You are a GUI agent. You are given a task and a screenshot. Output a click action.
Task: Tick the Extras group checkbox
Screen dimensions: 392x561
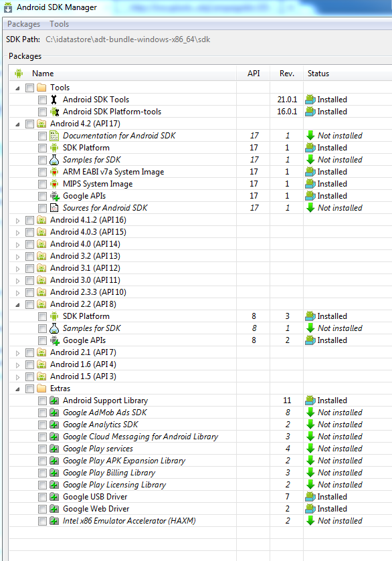click(x=29, y=389)
